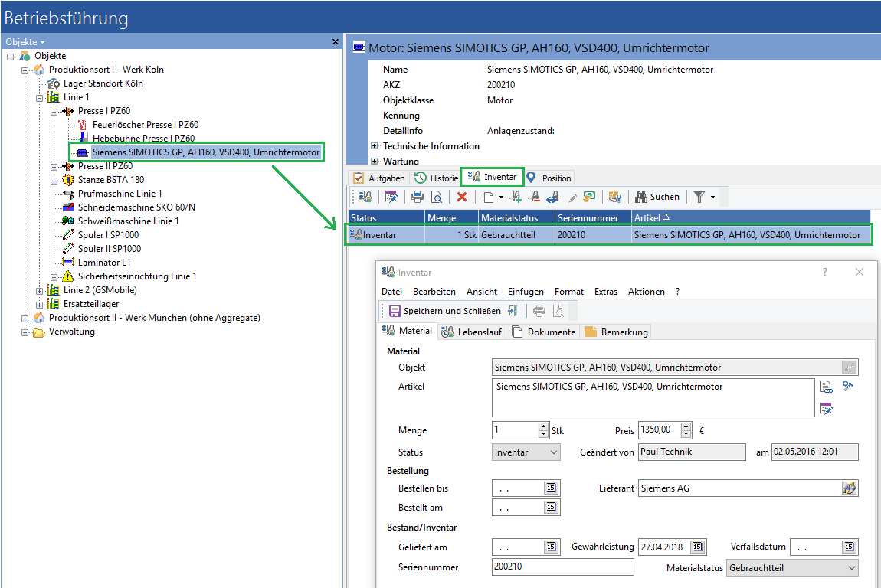Click the edit form icon in inventory toolbar
This screenshot has height=588, width=881.
(x=391, y=197)
